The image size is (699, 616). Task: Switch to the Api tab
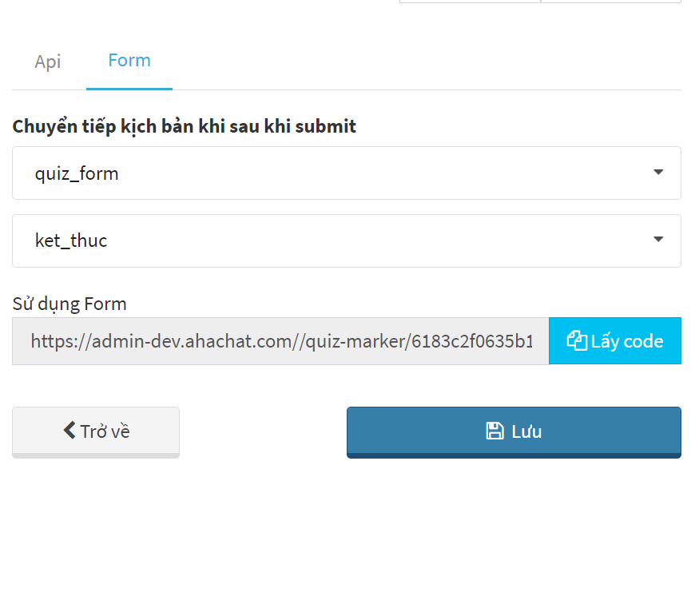click(x=48, y=62)
